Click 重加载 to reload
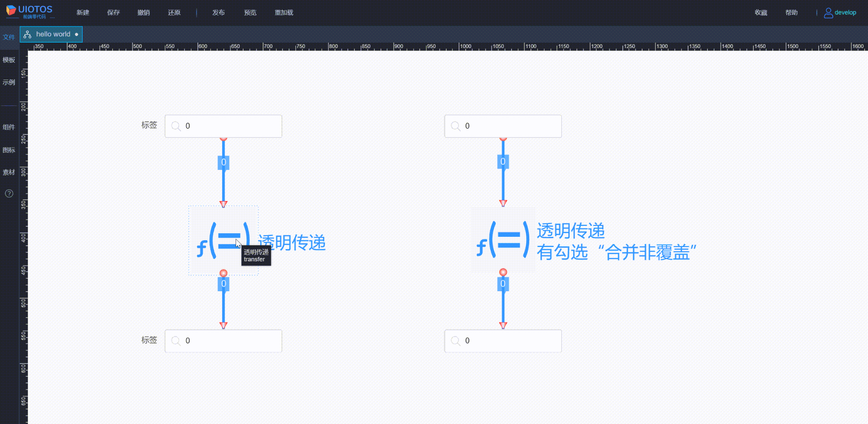The image size is (868, 424). 284,13
